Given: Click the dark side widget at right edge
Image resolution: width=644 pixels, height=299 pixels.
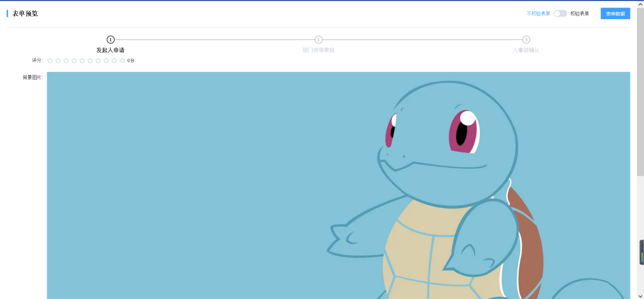Looking at the screenshot, I should pos(641,252).
